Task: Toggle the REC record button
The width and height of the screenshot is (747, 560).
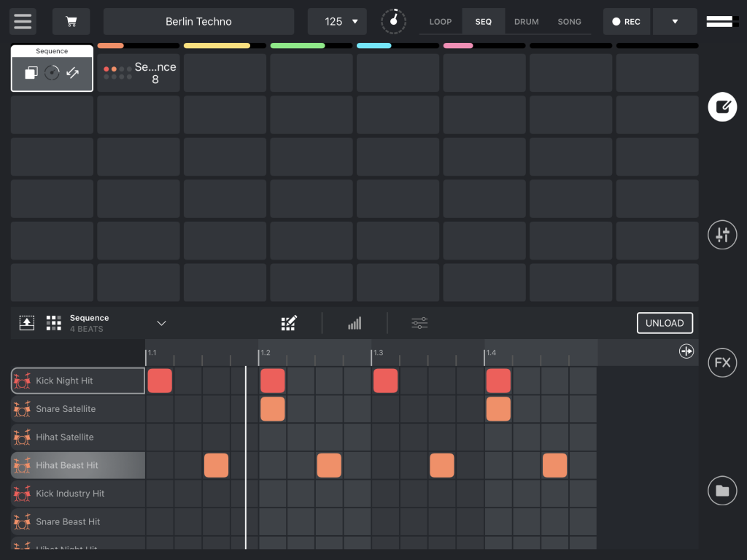Action: [627, 21]
